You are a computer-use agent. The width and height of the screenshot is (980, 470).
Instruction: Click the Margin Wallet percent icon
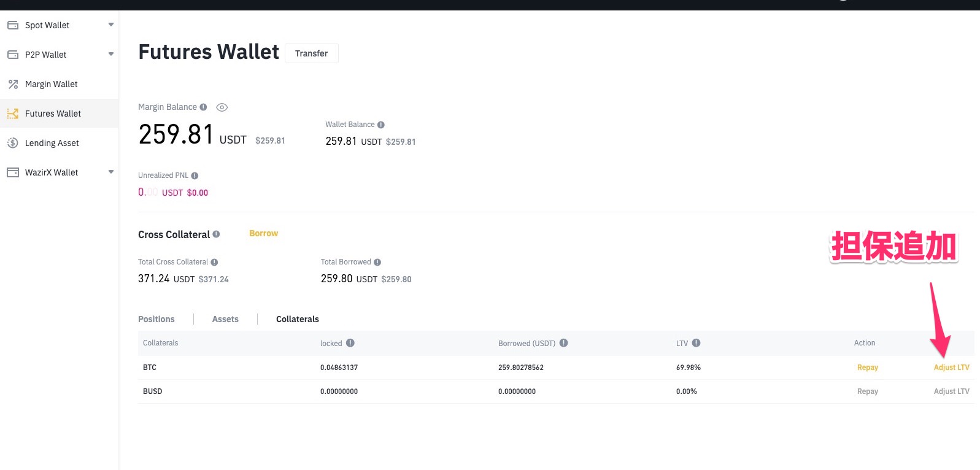click(x=13, y=84)
